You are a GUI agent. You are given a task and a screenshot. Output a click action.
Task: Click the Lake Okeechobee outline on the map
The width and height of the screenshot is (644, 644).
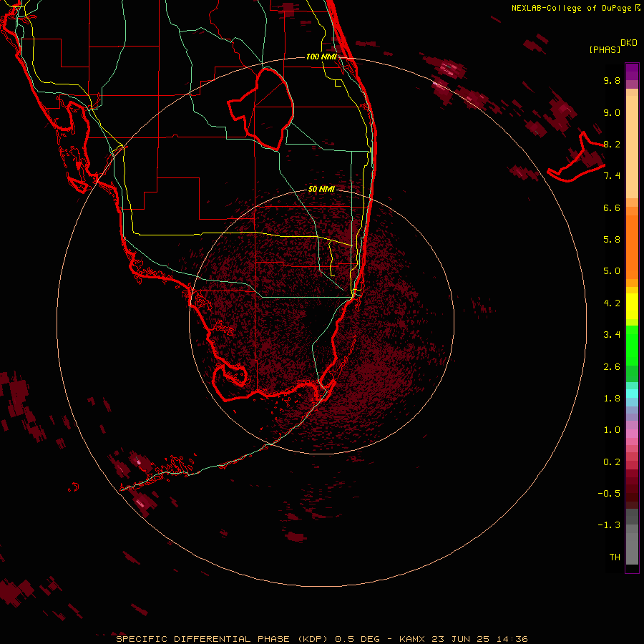(261, 109)
